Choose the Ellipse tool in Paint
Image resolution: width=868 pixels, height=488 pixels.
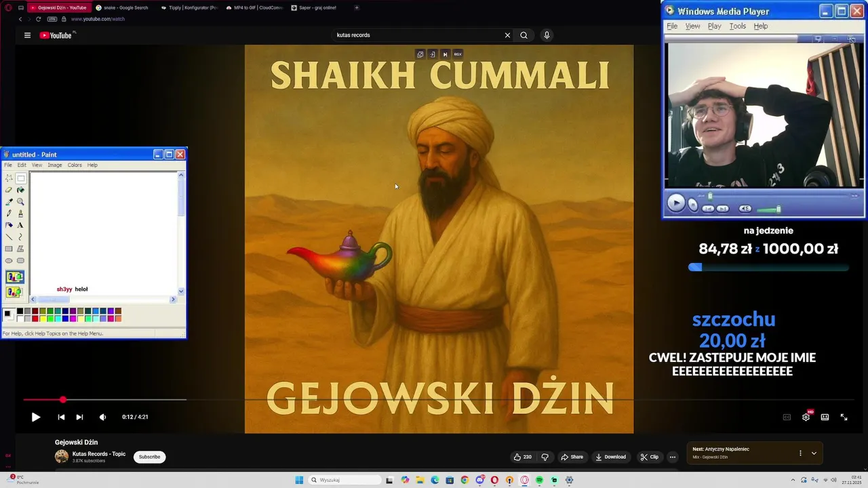click(x=9, y=260)
